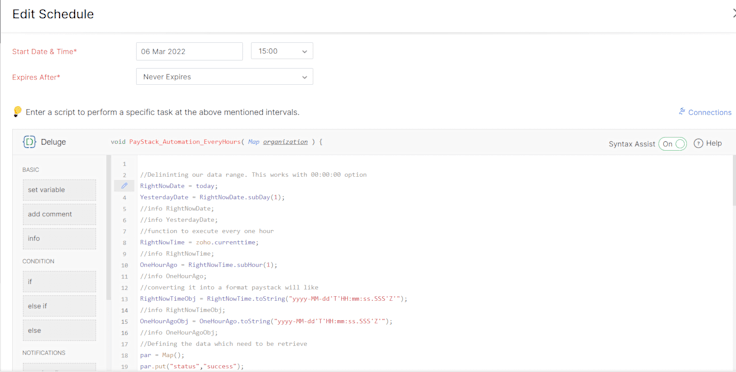Screen dimensions: 736x372
Task: Click comment //info OneHourAgo;
Action: [173, 276]
